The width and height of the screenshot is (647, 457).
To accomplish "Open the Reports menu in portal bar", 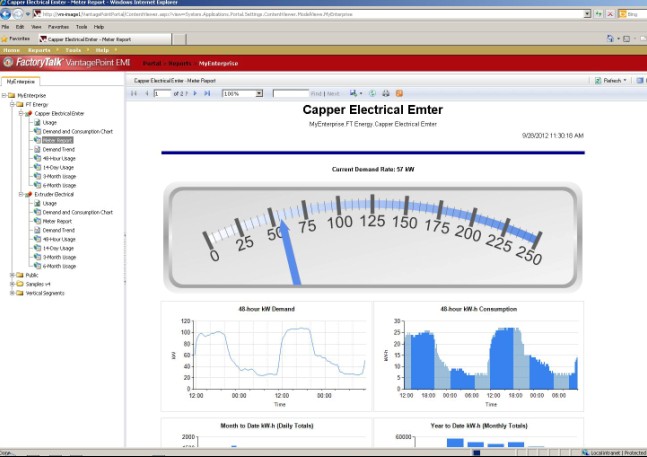I will 40,49.
